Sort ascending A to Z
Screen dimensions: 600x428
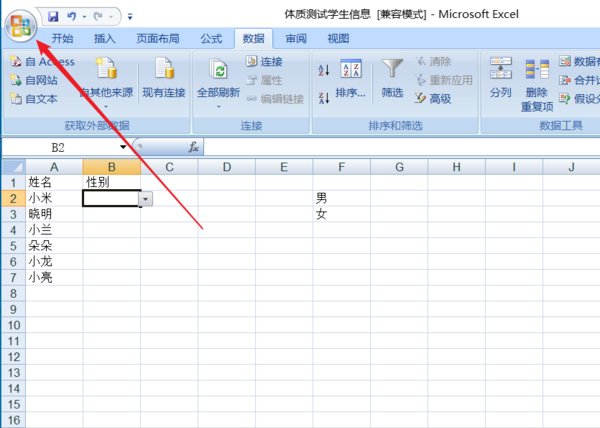point(324,70)
